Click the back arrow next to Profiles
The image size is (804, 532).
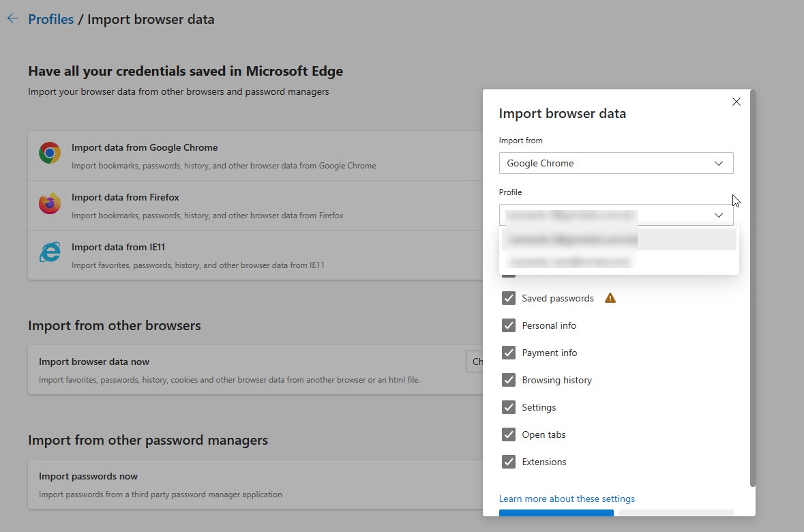coord(12,19)
